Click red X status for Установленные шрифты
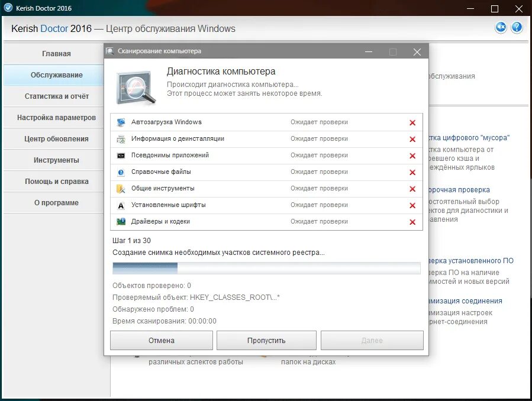This screenshot has height=401, width=532. click(x=412, y=205)
